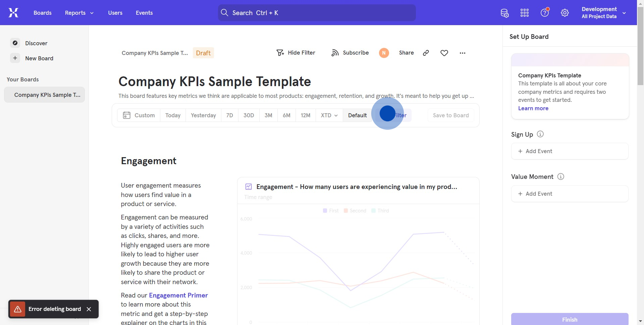Click Add Event under Sign Up
Viewport: 644px width, 325px height.
click(x=570, y=151)
